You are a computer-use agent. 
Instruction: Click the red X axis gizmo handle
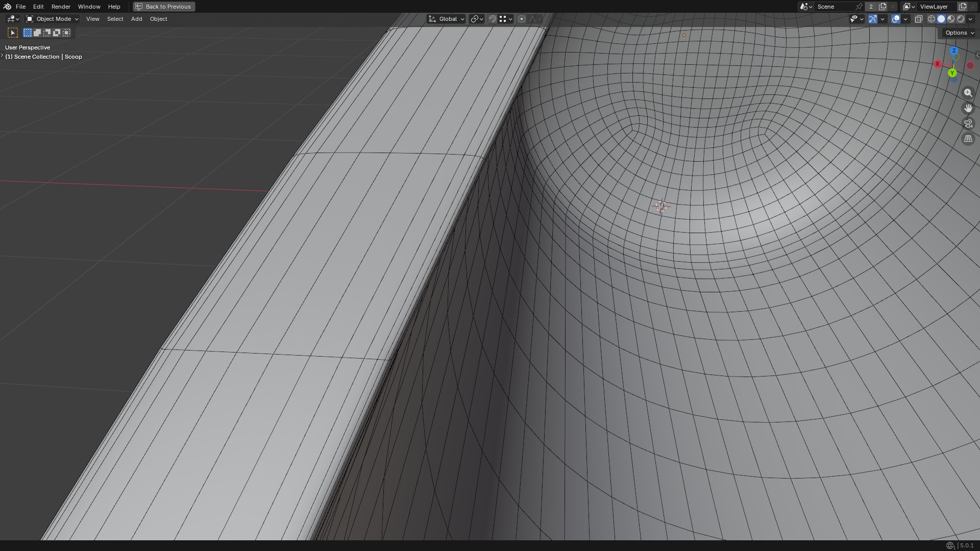click(x=938, y=64)
